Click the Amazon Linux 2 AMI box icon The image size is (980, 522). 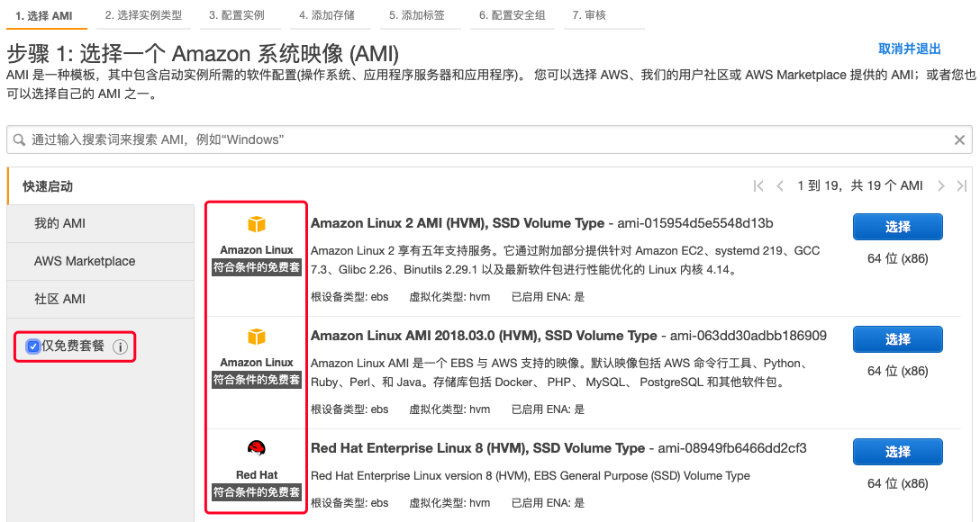(257, 223)
